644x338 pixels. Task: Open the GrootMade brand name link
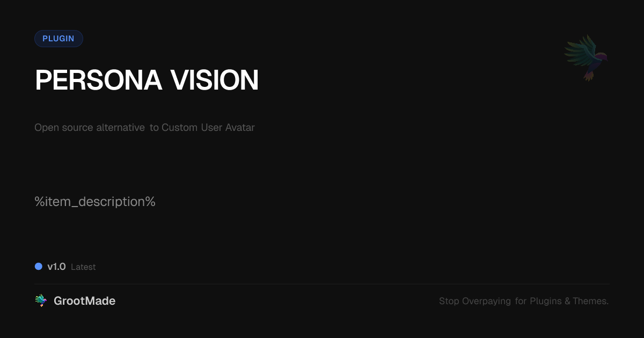pyautogui.click(x=84, y=301)
